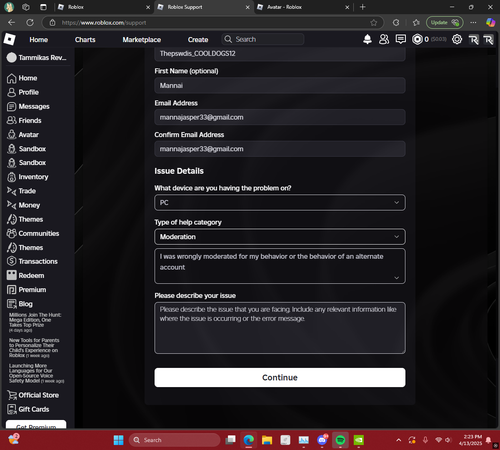Click the browser address bar URL
This screenshot has width=500, height=450.
104,23
